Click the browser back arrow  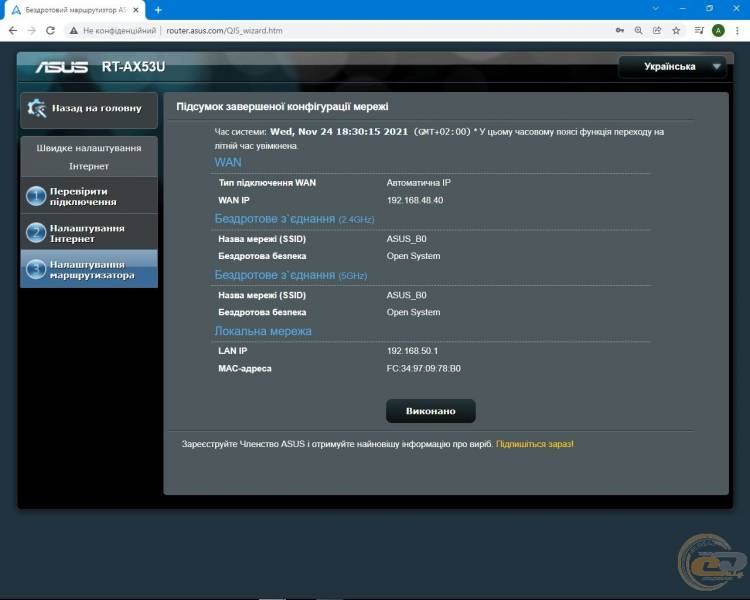pos(13,31)
